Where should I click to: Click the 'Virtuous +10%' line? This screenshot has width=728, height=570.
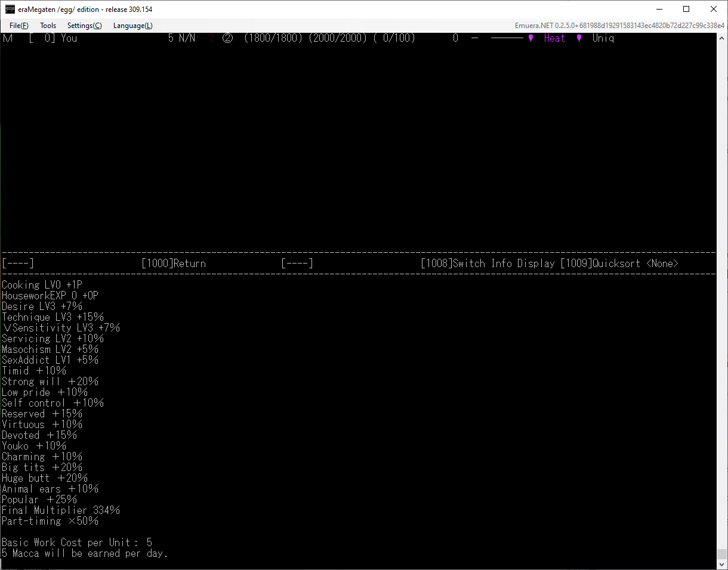click(x=42, y=425)
